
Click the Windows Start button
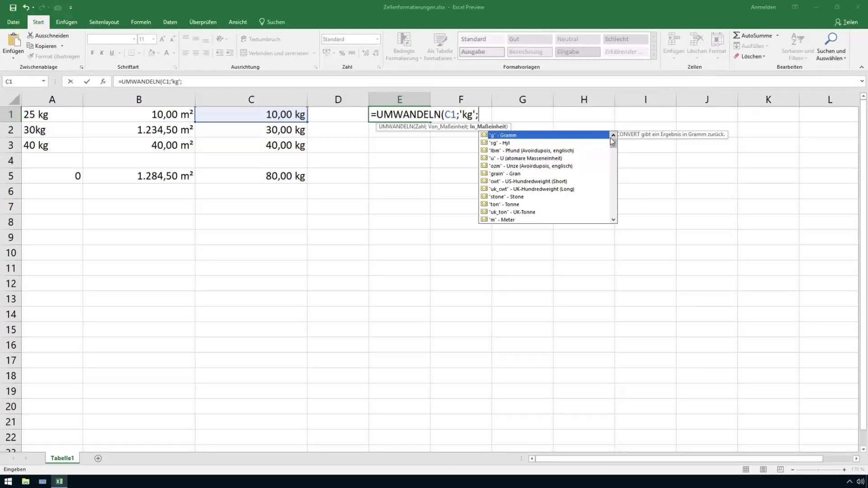[8, 481]
